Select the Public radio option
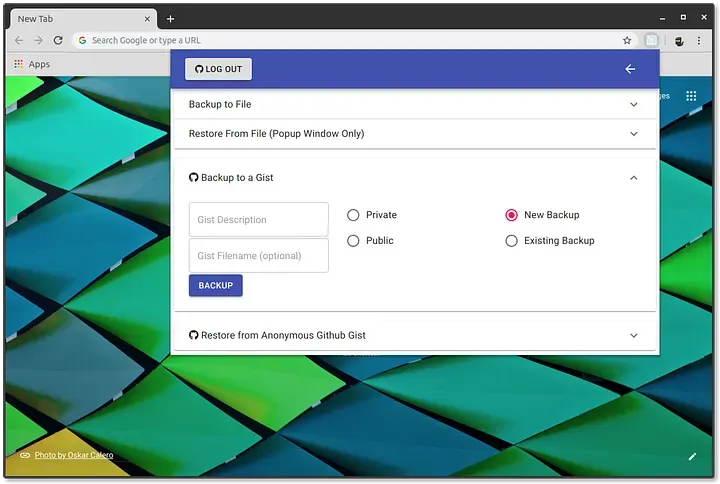Viewport: 720px width, 484px height. 353,241
